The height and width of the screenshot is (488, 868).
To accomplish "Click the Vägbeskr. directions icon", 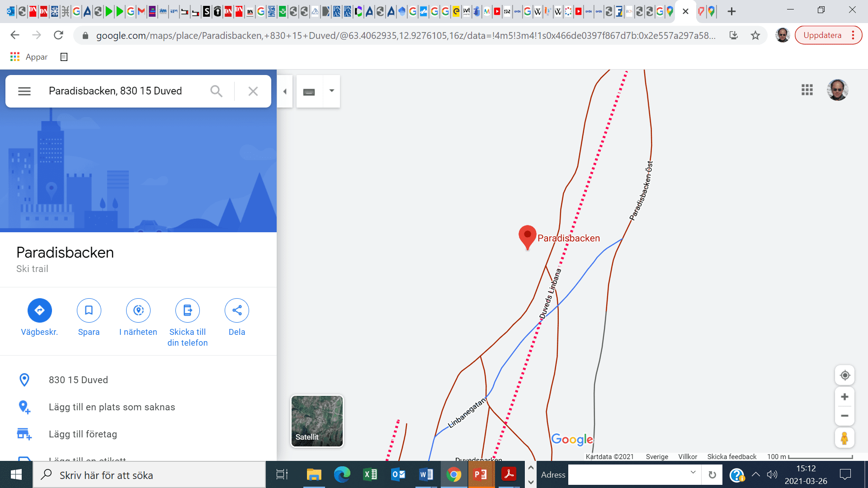I will [39, 310].
